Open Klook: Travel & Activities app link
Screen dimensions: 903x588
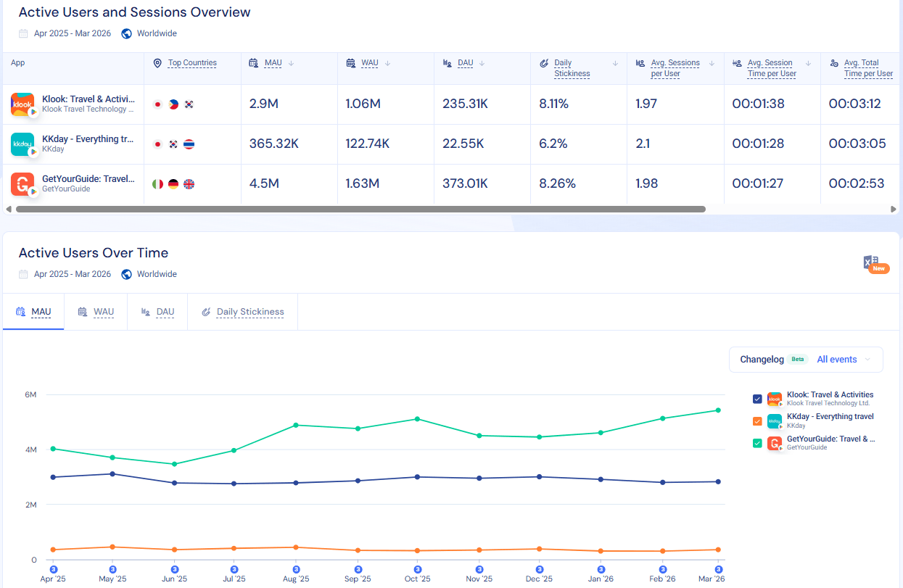coord(88,99)
